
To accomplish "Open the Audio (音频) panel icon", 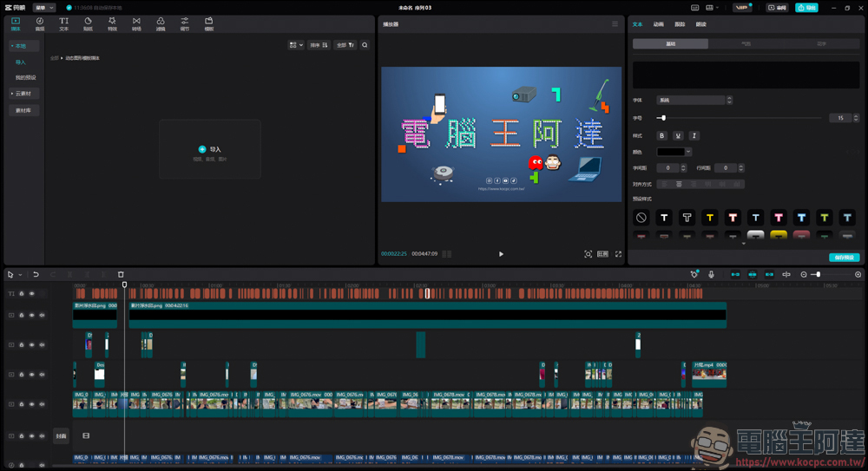I will coord(40,23).
